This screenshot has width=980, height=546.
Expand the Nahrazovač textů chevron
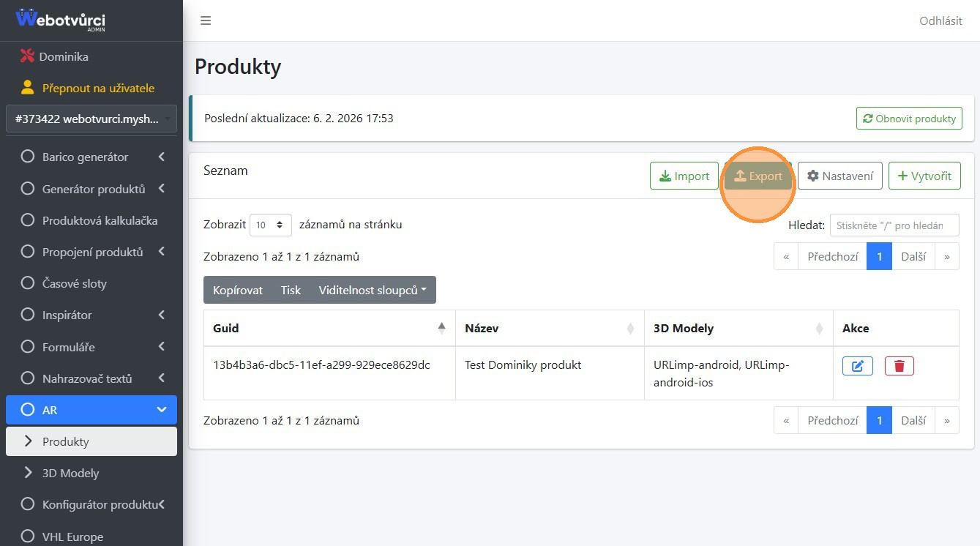[x=162, y=378]
